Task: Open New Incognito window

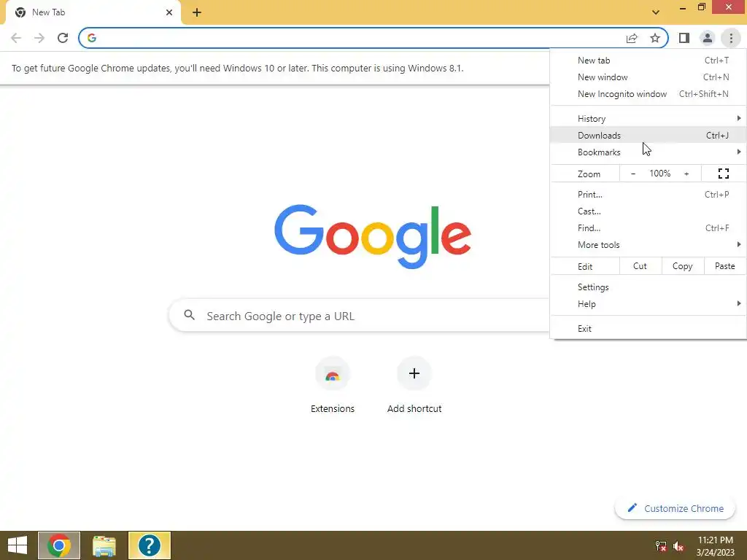Action: click(648, 94)
